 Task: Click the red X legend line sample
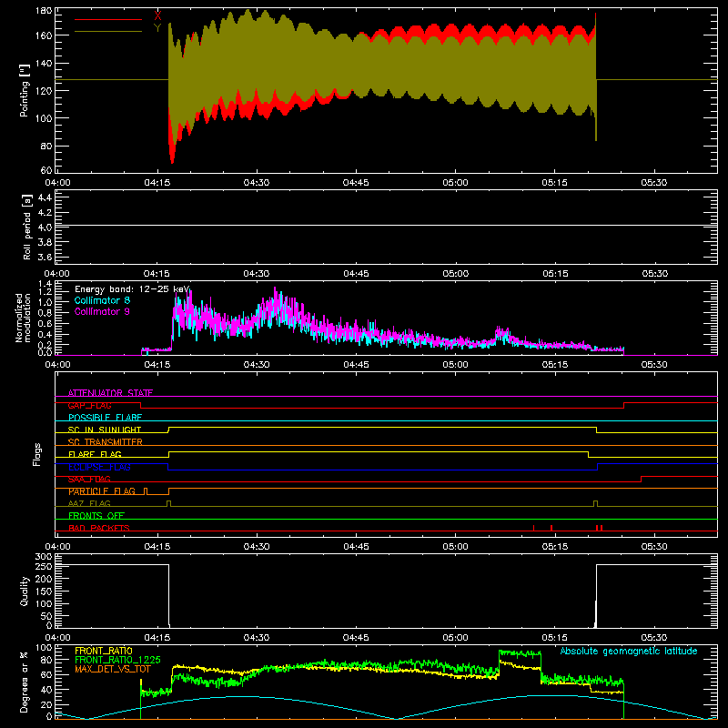(x=108, y=19)
